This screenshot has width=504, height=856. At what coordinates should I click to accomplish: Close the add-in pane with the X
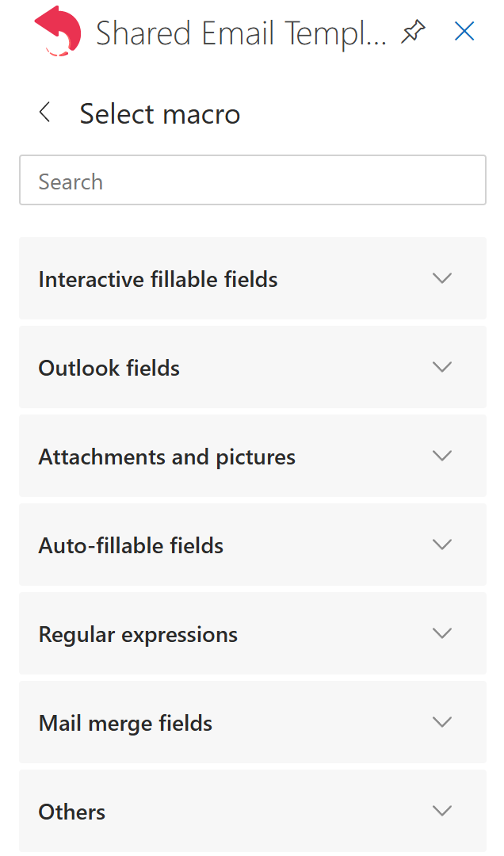(464, 31)
